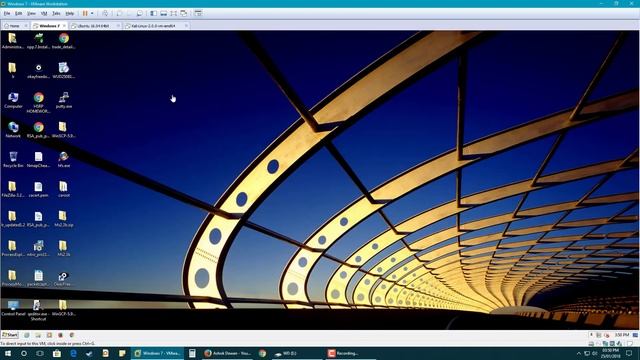640x360 pixels.
Task: Click the Send Ctrl+Alt+Del toolbar icon
Action: click(105, 13)
